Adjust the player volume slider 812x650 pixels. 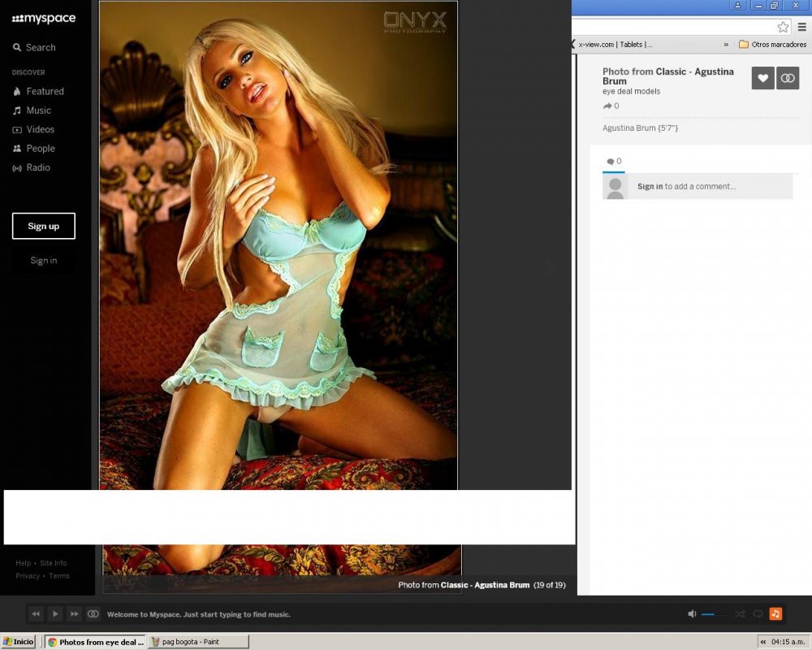pos(714,614)
